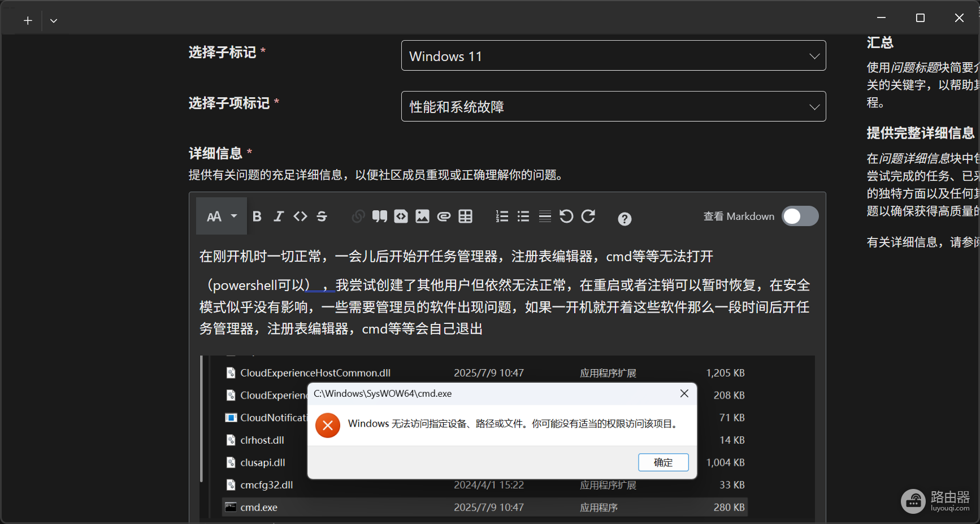
Task: Select the CloudNotificat file entry
Action: tap(266, 418)
